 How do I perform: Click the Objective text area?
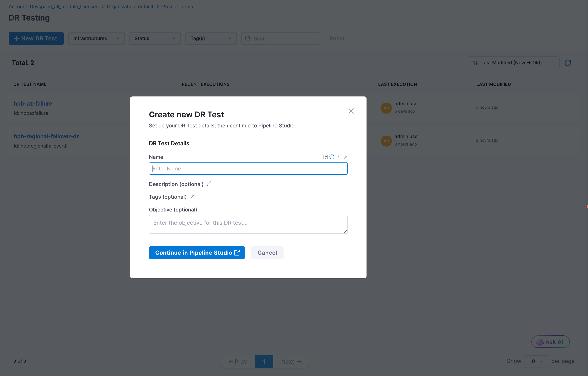(248, 224)
